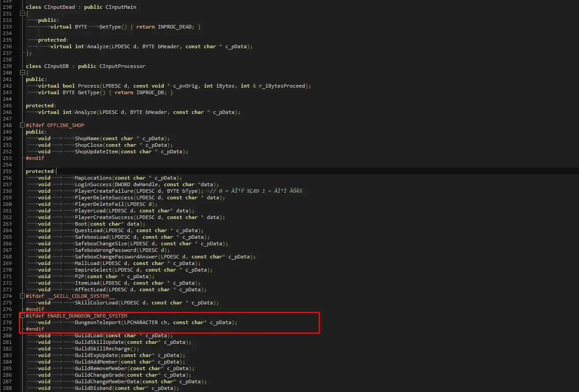
Task: Place cursor on the ShopUpdateItem method
Action: [x=96, y=152]
